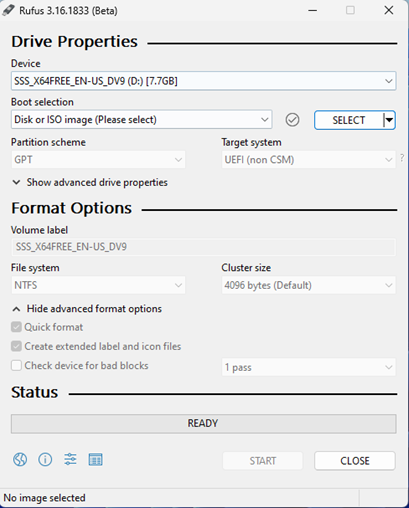Click the target system help question mark

402,158
